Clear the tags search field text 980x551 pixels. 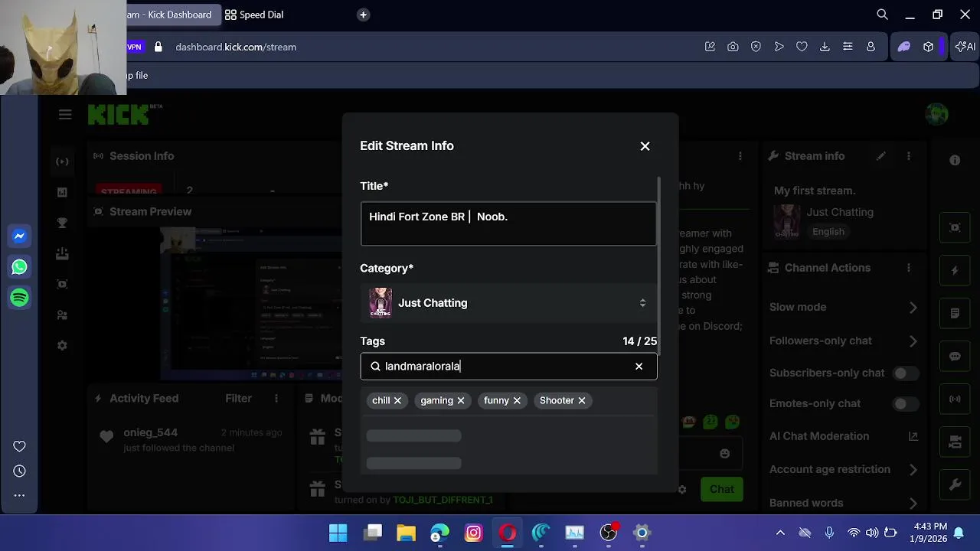click(639, 367)
